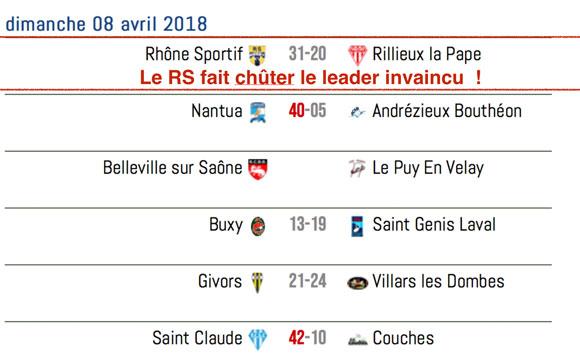The width and height of the screenshot is (580, 364).
Task: Select the Buxy round club badge
Action: (258, 226)
